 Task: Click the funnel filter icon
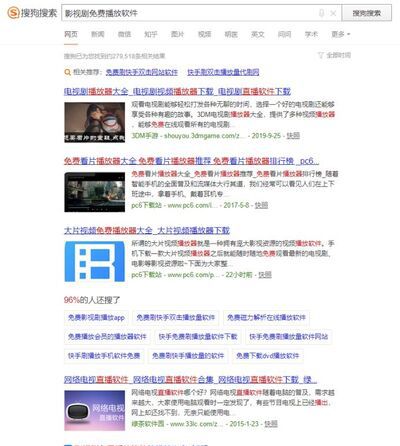click(x=321, y=55)
